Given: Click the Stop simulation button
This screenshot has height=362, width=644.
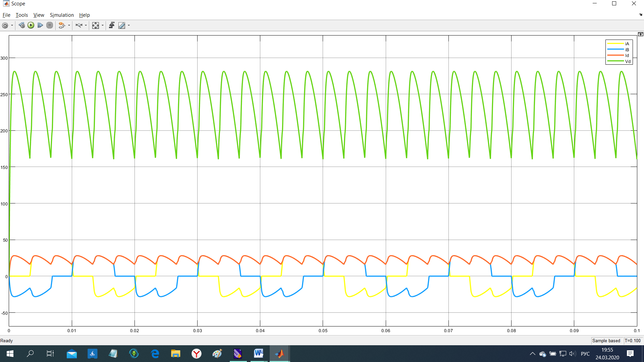Looking at the screenshot, I should (x=50, y=25).
